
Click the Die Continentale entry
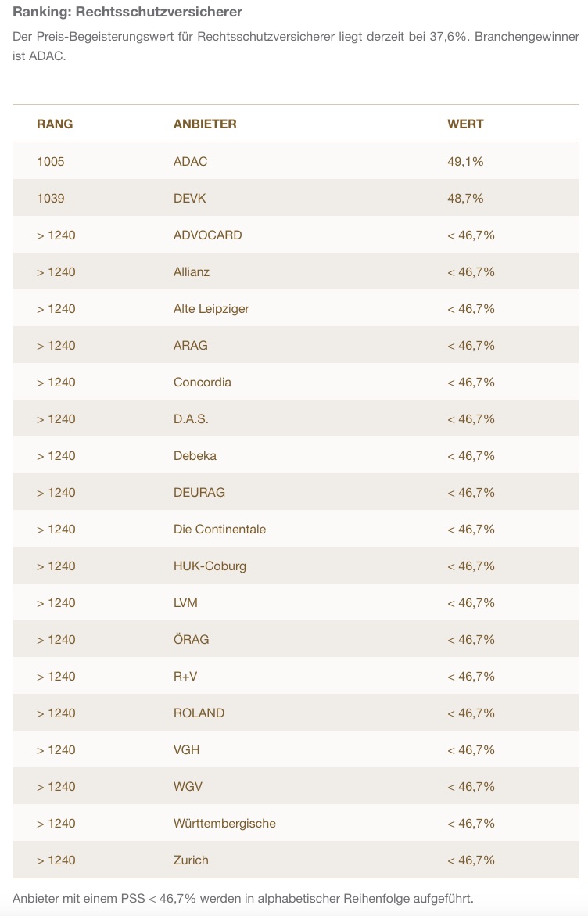click(x=220, y=529)
